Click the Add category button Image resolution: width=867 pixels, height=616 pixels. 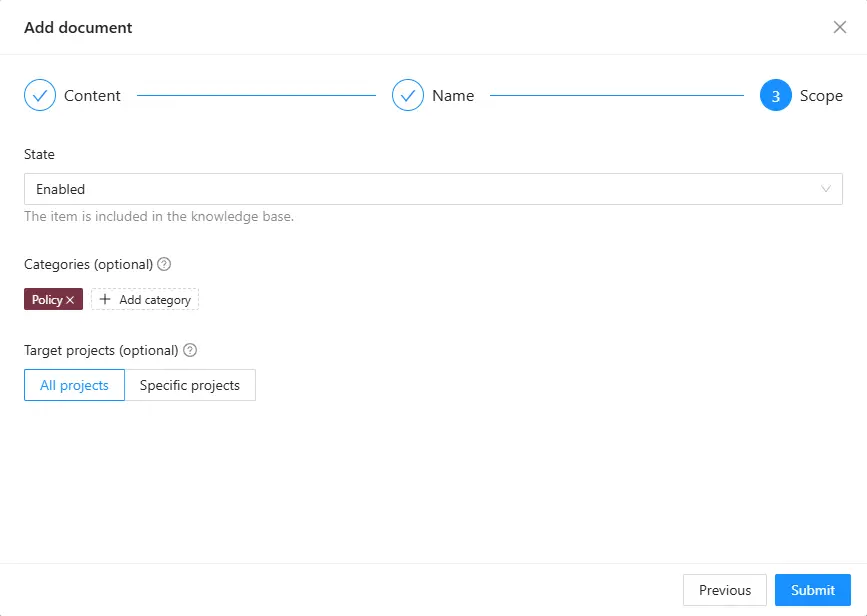(x=145, y=298)
